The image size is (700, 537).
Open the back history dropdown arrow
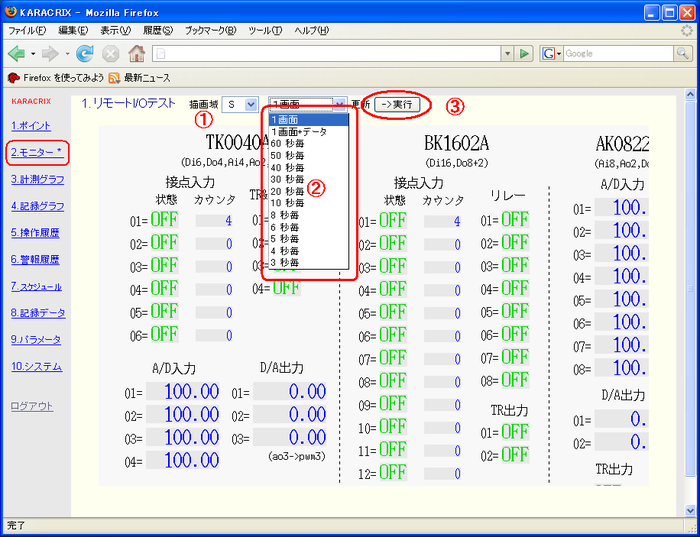(33, 54)
